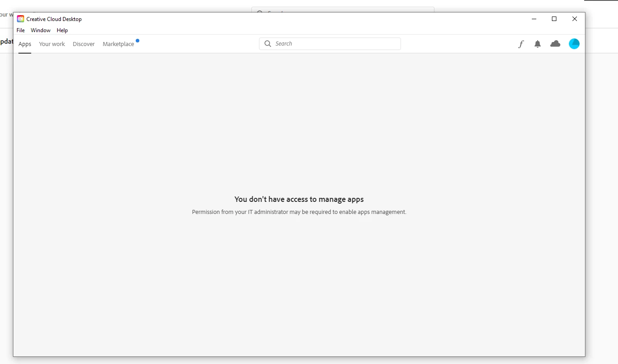Open the Help menu
Viewport: 618px width, 364px height.
62,30
